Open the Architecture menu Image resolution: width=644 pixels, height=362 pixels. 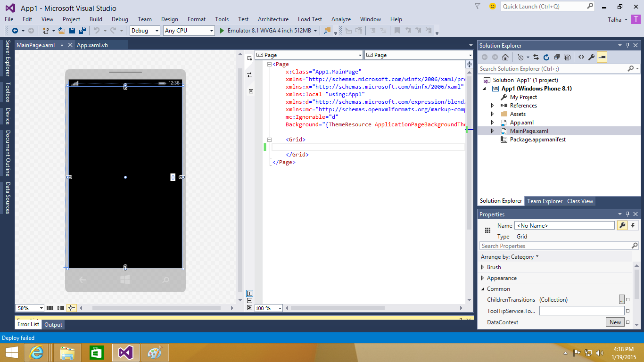(273, 19)
